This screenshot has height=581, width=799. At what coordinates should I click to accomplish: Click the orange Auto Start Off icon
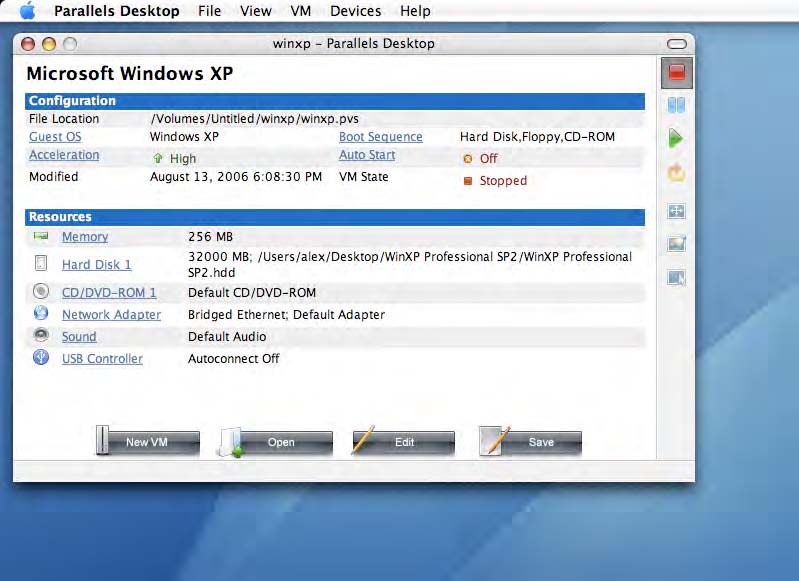[468, 159]
